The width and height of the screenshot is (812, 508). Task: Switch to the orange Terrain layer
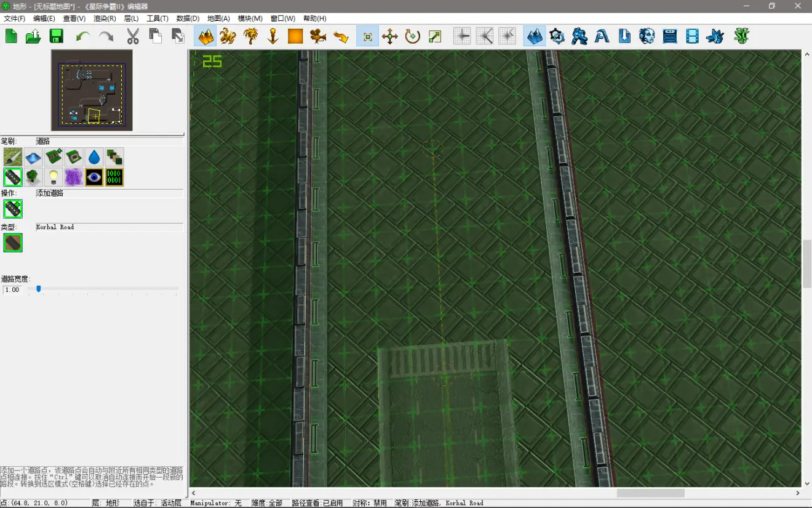pos(205,36)
